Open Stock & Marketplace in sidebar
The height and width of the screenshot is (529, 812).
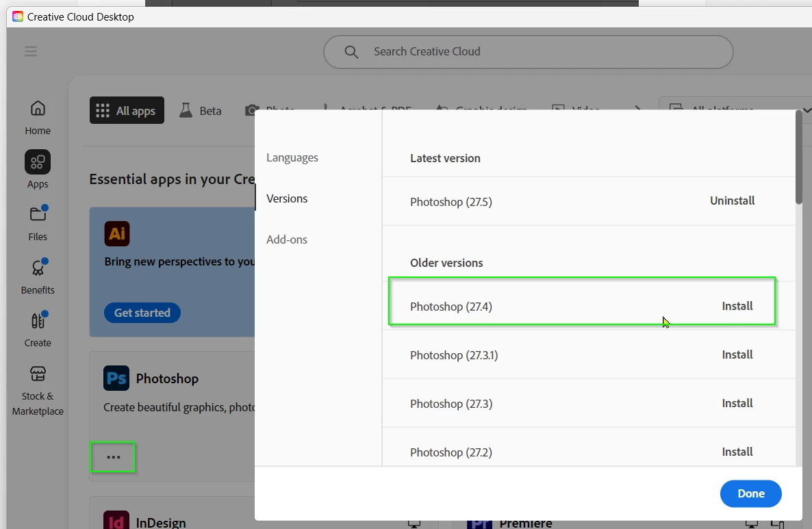38,391
